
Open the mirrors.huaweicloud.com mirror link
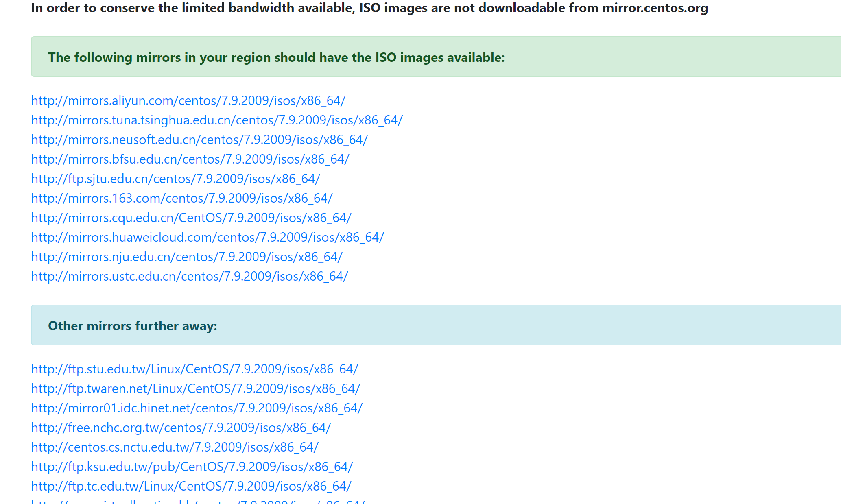(208, 237)
